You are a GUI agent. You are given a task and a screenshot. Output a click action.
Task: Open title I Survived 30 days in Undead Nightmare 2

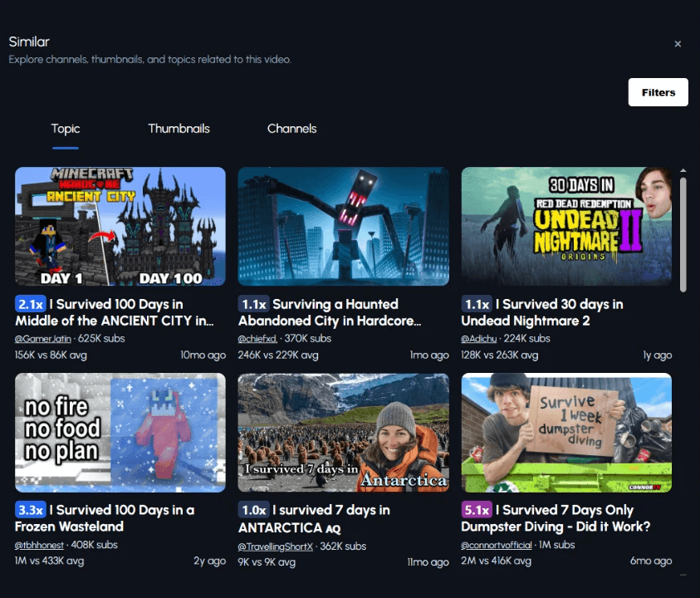[x=542, y=312]
